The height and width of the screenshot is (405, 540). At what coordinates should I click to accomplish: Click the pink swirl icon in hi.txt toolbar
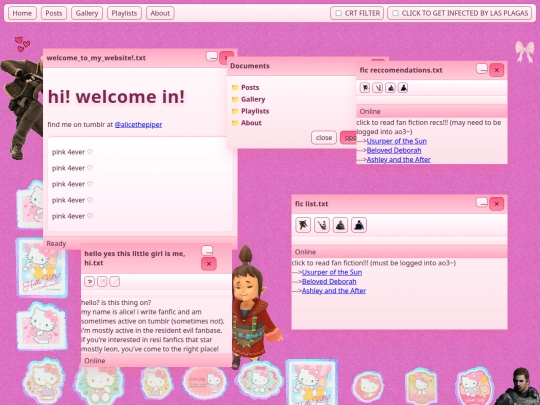point(90,281)
